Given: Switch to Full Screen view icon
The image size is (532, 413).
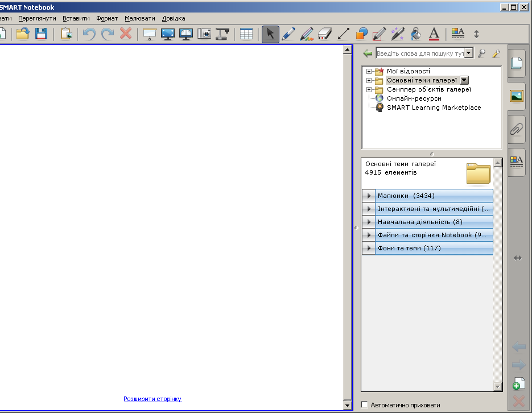Looking at the screenshot, I should tap(168, 34).
